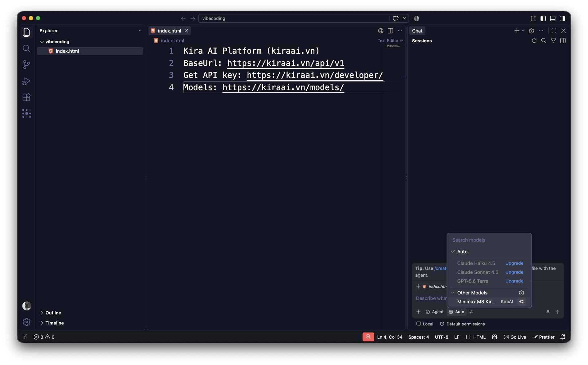Screen dimensions: 588x365
Task: Open Source Control view
Action: click(x=27, y=64)
